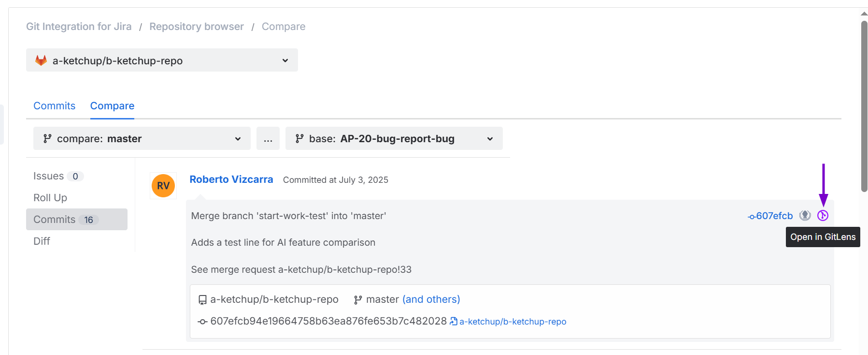The height and width of the screenshot is (355, 868).
Task: Select the Compare tab
Action: (112, 106)
